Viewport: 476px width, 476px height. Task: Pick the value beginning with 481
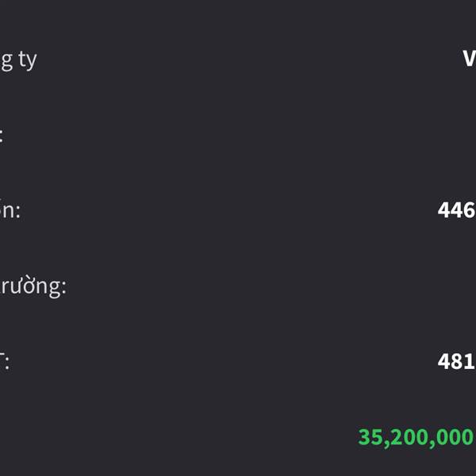click(457, 362)
